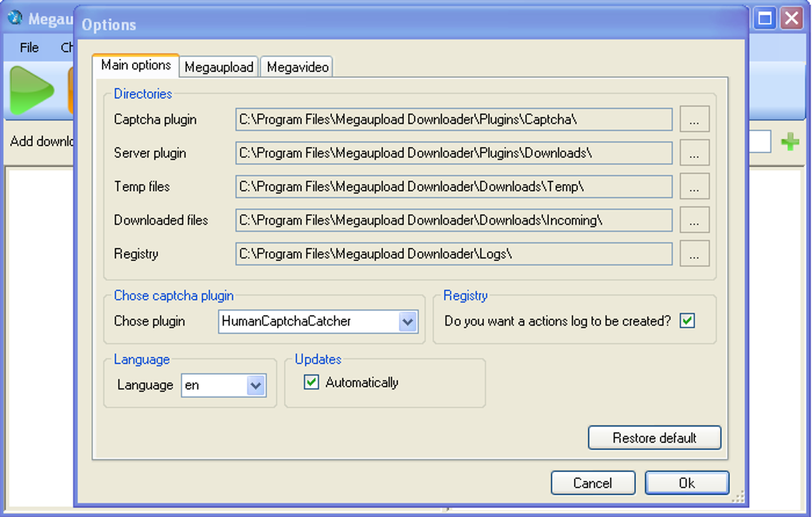Open the File menu
812x517 pixels.
click(x=28, y=48)
